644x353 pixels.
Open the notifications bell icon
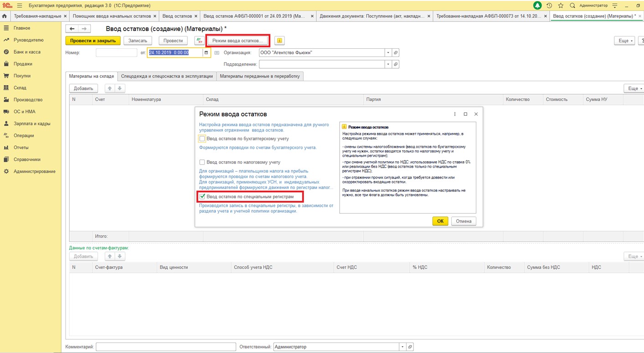pyautogui.click(x=538, y=5)
